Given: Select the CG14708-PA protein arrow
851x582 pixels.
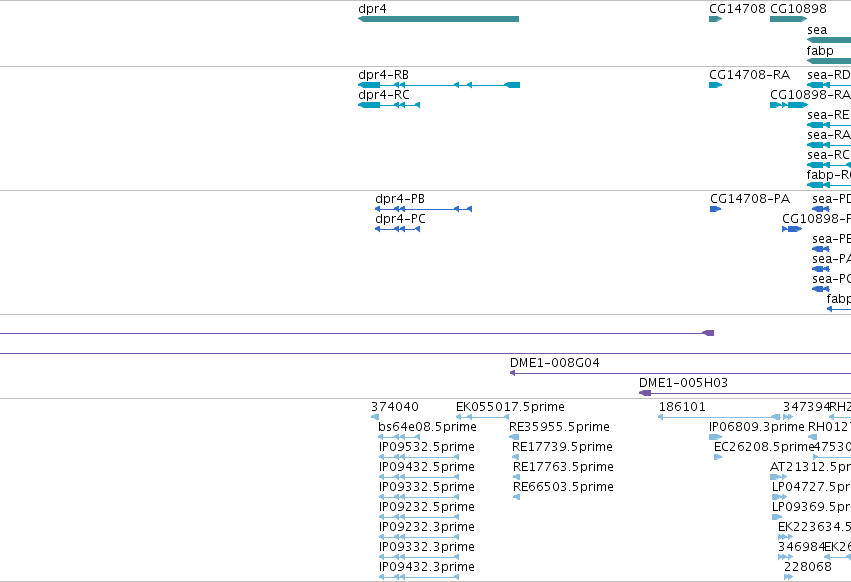Looking at the screenshot, I should (x=715, y=209).
